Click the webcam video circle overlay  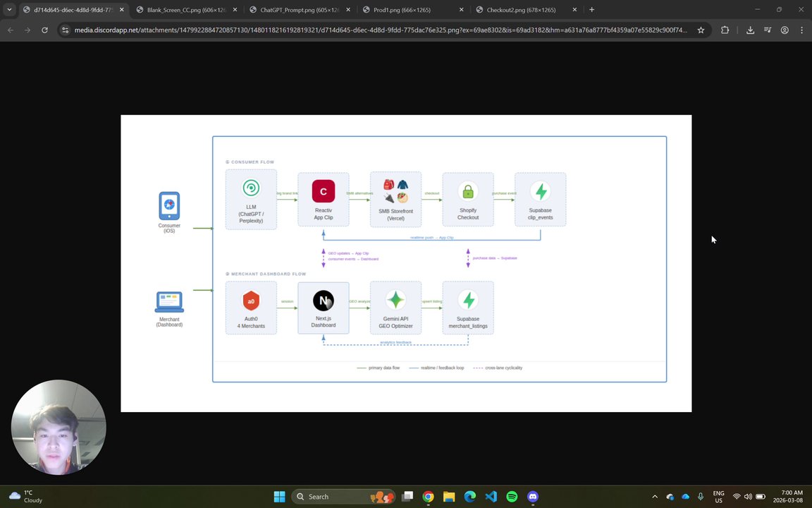(59, 428)
